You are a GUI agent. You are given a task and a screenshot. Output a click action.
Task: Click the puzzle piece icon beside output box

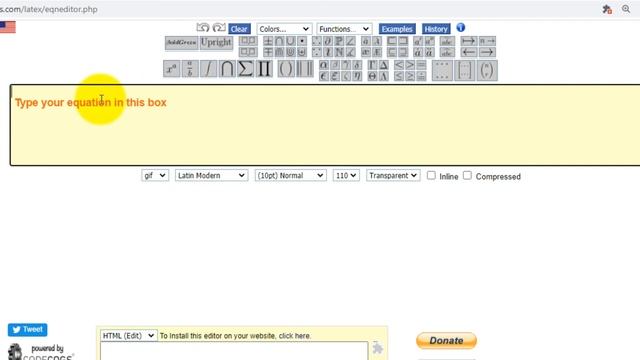[378, 348]
